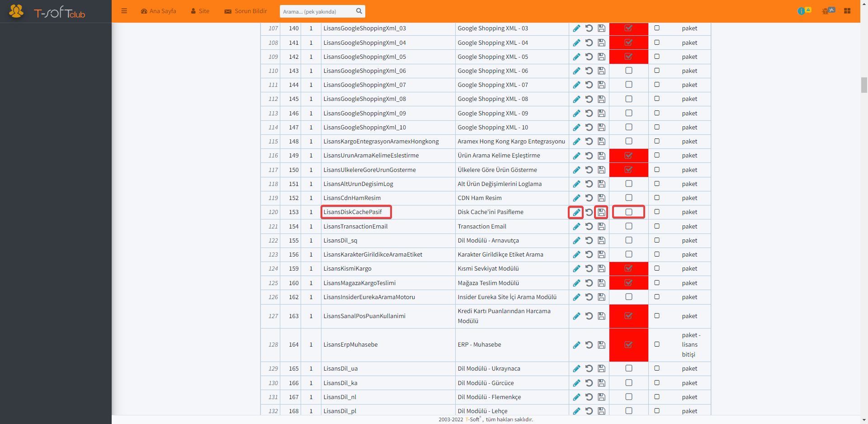Enable the Dil Modülü - Lehçe checkbox
The width and height of the screenshot is (868, 424).
pyautogui.click(x=629, y=410)
